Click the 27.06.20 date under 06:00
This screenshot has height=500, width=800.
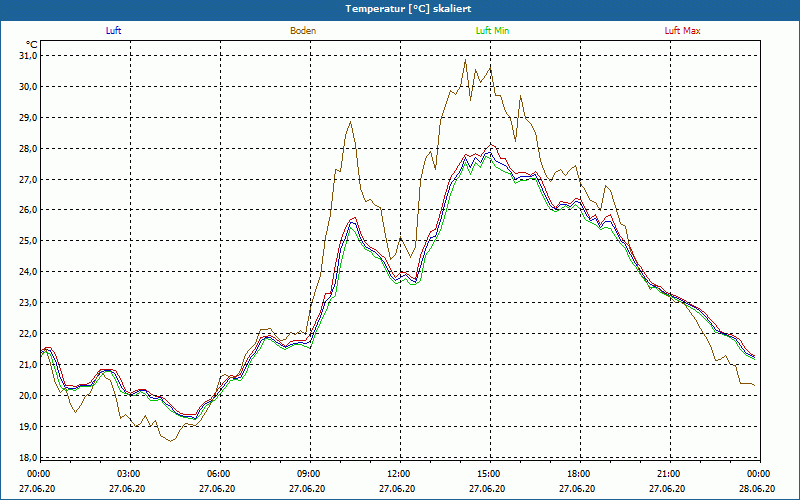217,488
